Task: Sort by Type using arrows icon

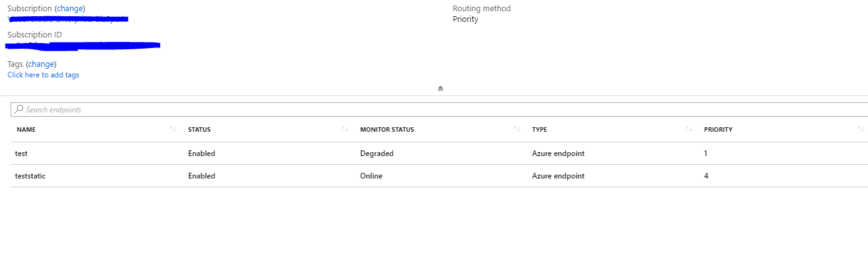Action: [x=689, y=129]
